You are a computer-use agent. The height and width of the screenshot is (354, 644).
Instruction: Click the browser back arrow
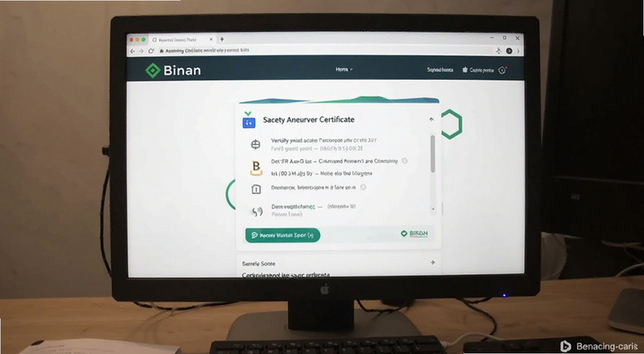coord(132,51)
